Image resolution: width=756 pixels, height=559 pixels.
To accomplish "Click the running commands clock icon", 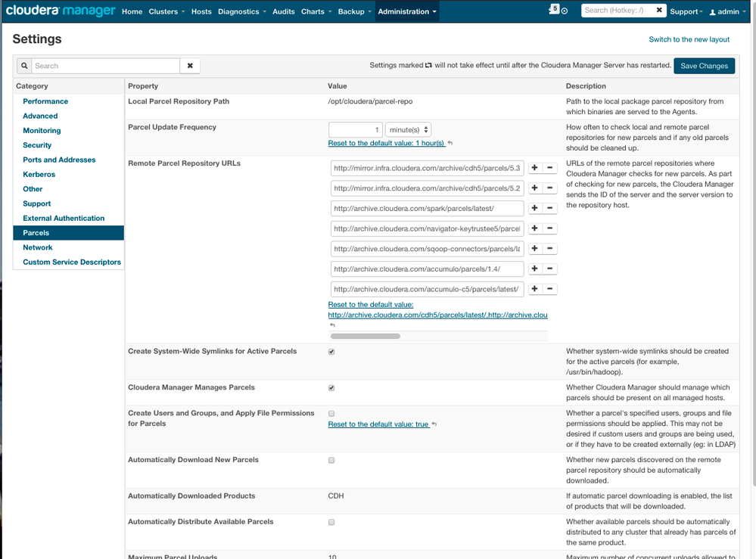I will (565, 11).
